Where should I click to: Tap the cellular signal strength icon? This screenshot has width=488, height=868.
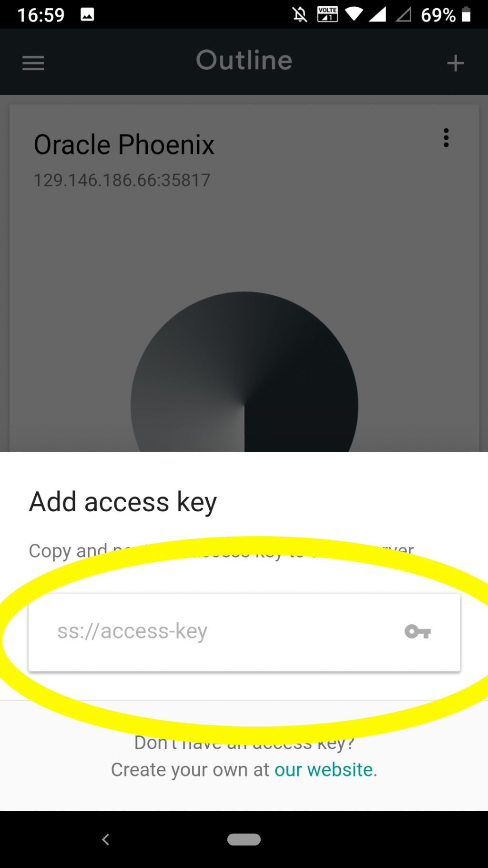377,14
